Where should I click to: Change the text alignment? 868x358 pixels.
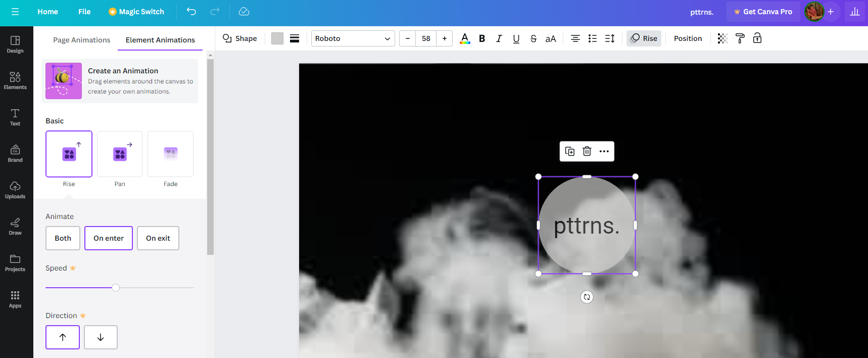coord(575,38)
